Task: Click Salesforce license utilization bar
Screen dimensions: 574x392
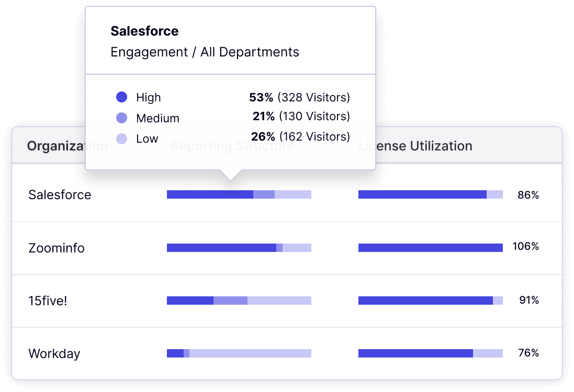Action: click(x=431, y=194)
